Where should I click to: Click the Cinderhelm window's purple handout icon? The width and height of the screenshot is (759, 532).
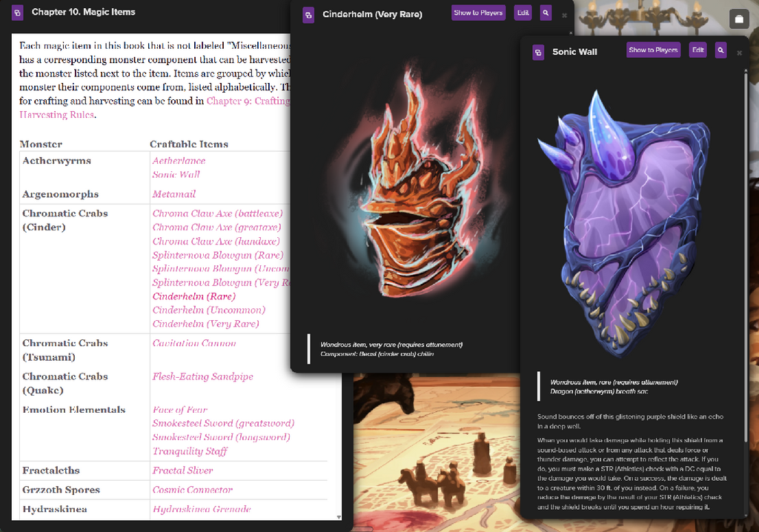click(308, 15)
